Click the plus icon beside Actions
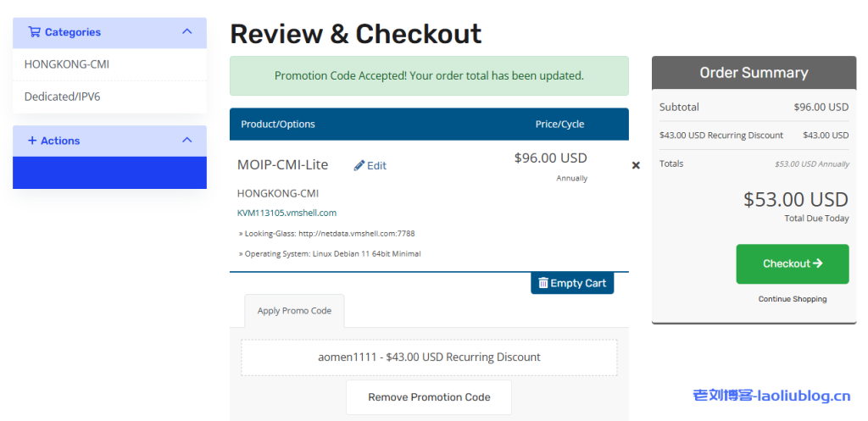The image size is (868, 421). pyautogui.click(x=32, y=141)
